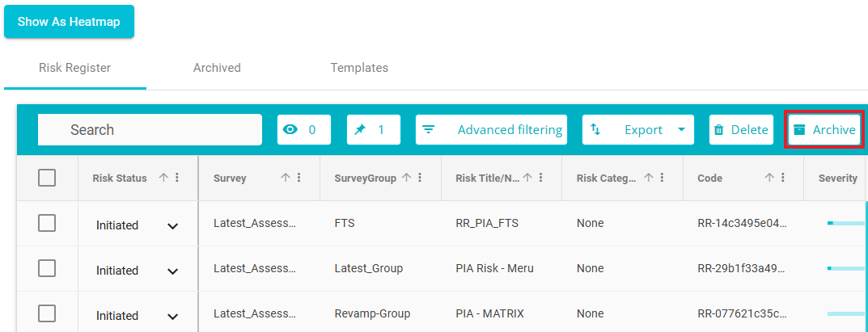This screenshot has width=868, height=332.
Task: Click severity bar of RR_PIA_FTS row
Action: pyautogui.click(x=845, y=223)
